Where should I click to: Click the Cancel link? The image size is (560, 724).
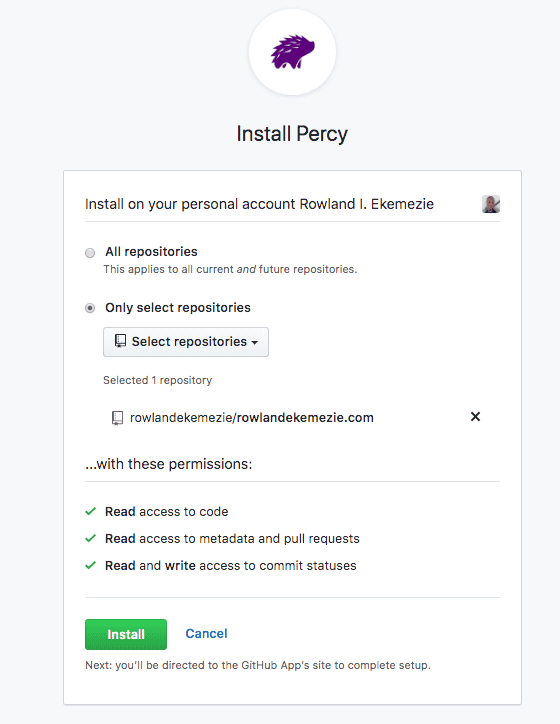coord(206,634)
